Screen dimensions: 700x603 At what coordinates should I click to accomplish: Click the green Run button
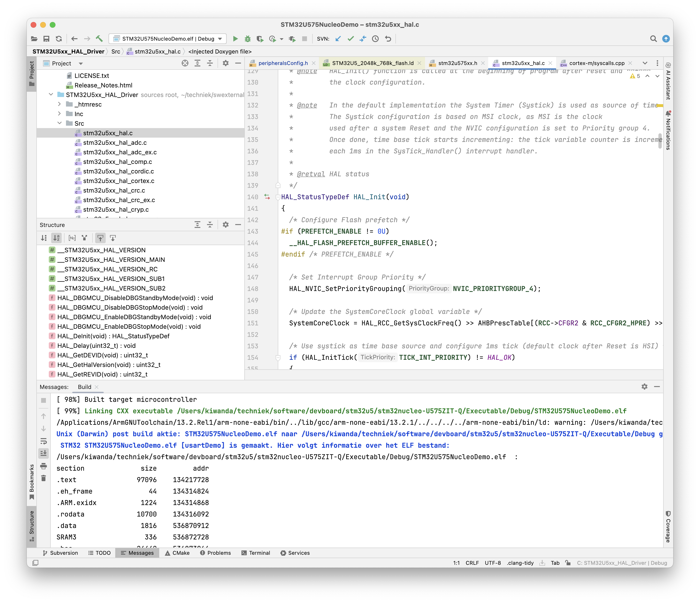tap(235, 39)
